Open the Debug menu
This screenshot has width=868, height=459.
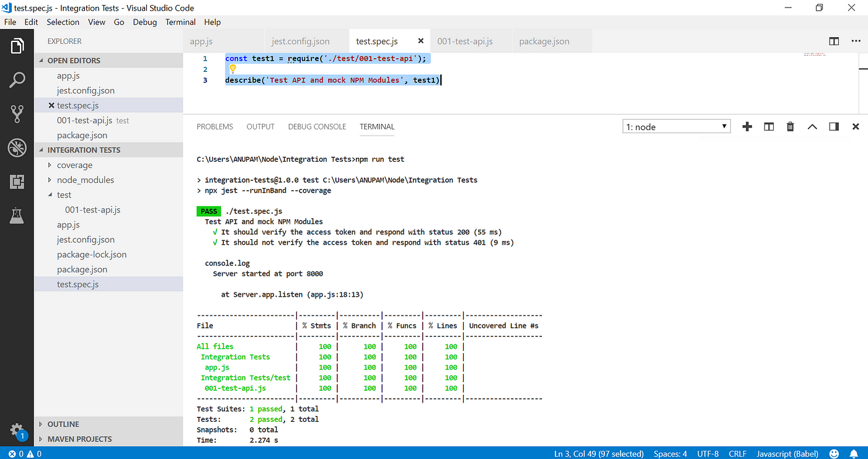point(145,22)
